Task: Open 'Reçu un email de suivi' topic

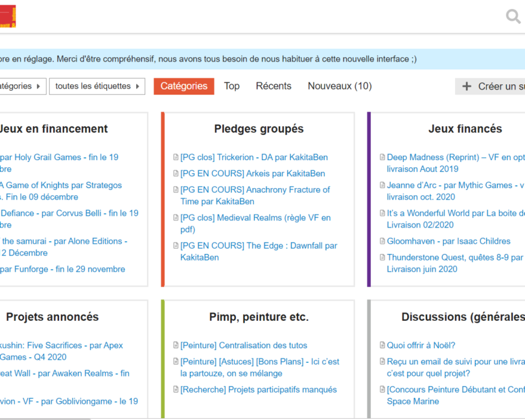Action: click(456, 367)
